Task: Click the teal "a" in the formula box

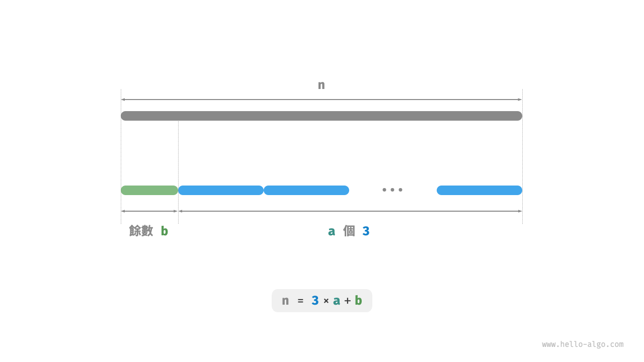Action: 337,301
